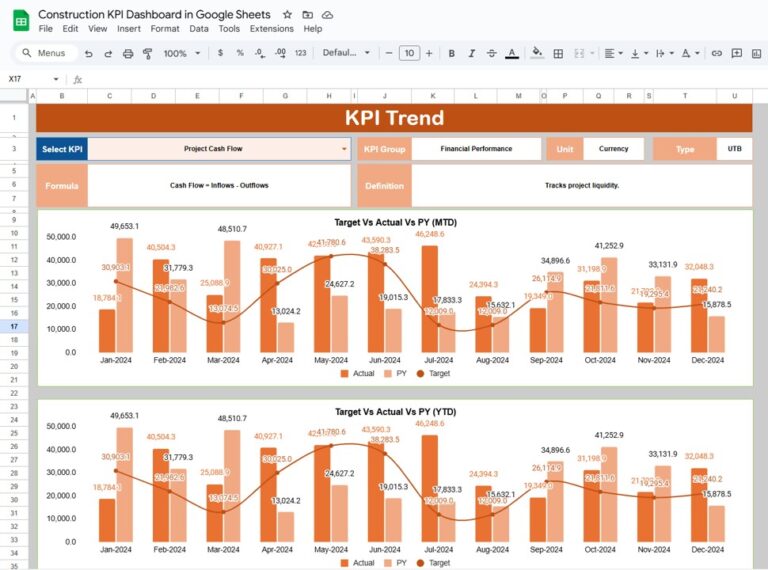This screenshot has width=768, height=570.
Task: Click the document title text
Action: click(x=154, y=15)
